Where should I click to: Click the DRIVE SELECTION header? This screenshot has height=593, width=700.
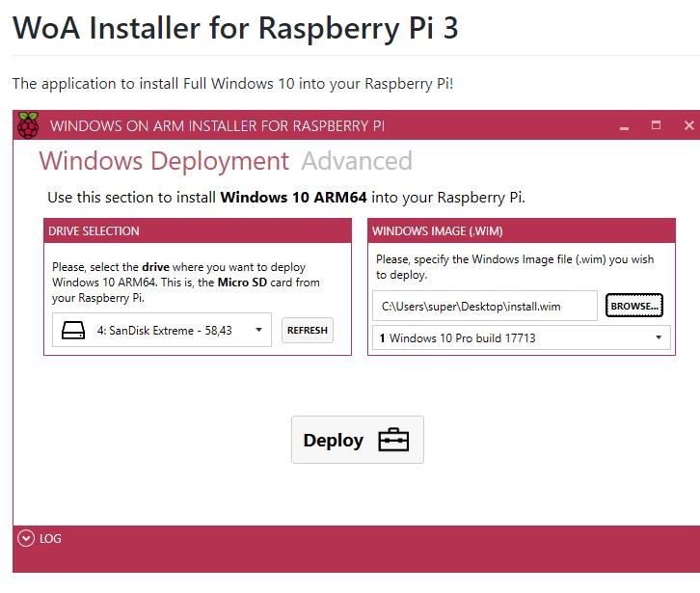(198, 230)
